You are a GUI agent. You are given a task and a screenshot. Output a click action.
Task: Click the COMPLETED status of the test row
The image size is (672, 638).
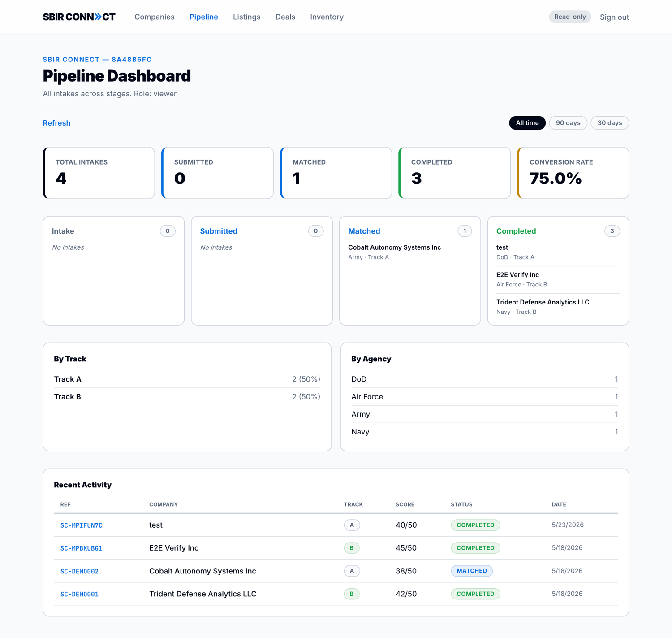click(475, 525)
